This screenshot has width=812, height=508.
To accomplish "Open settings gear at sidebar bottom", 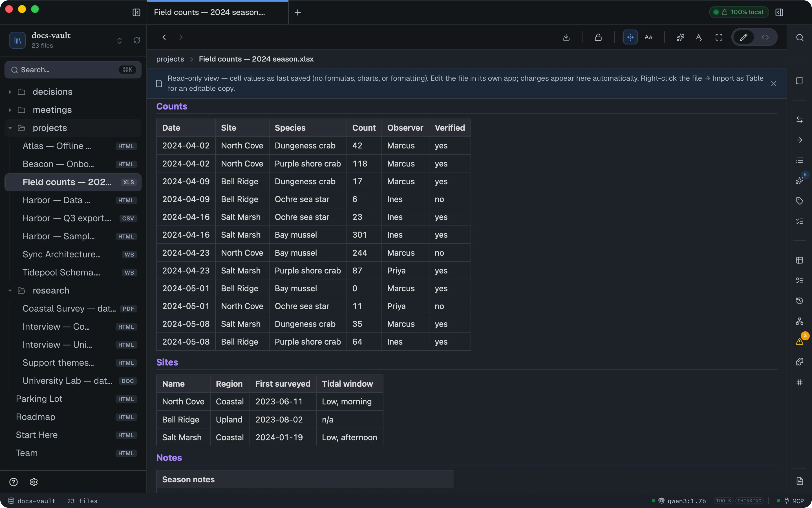I will pyautogui.click(x=34, y=482).
